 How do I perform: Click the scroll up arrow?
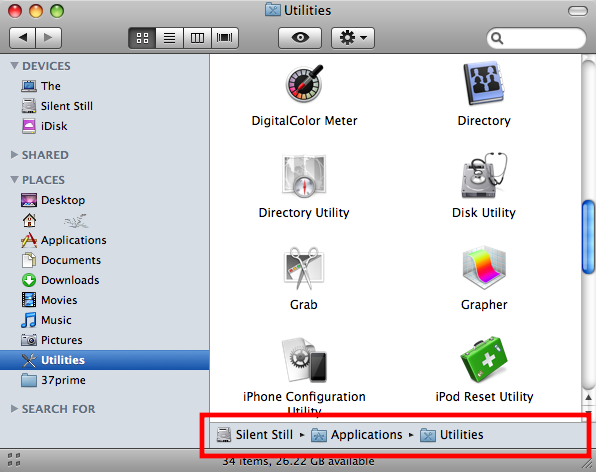[588, 398]
